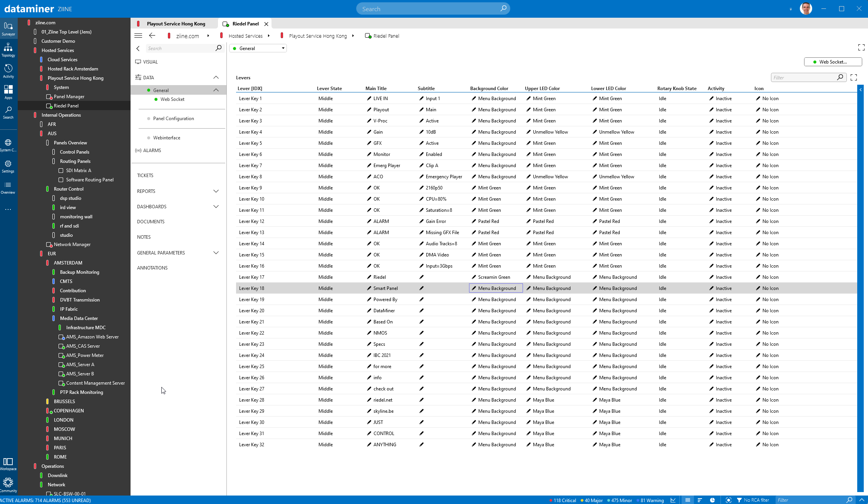Collapse the side navigation with left chevron
The width and height of the screenshot is (868, 504).
pyautogui.click(x=138, y=49)
